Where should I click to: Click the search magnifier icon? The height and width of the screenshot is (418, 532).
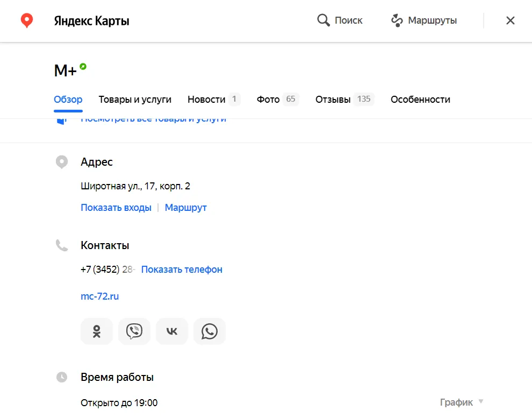coord(323,20)
